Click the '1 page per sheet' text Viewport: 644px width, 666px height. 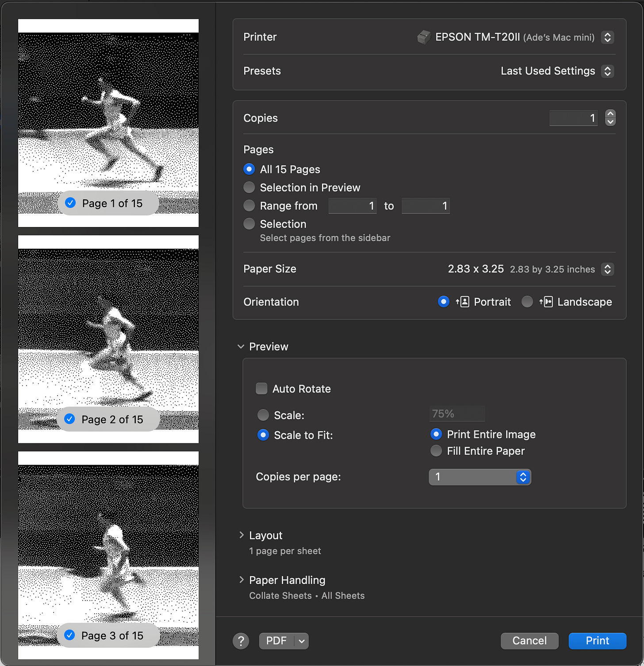coord(285,551)
